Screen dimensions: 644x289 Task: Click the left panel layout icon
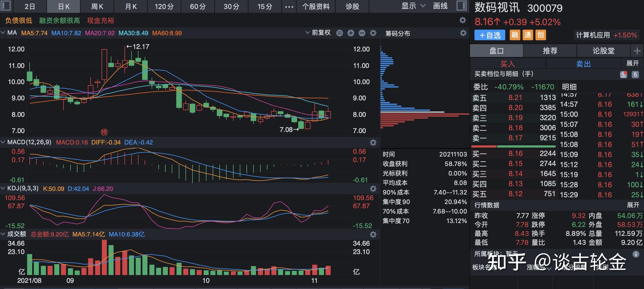pos(6,6)
